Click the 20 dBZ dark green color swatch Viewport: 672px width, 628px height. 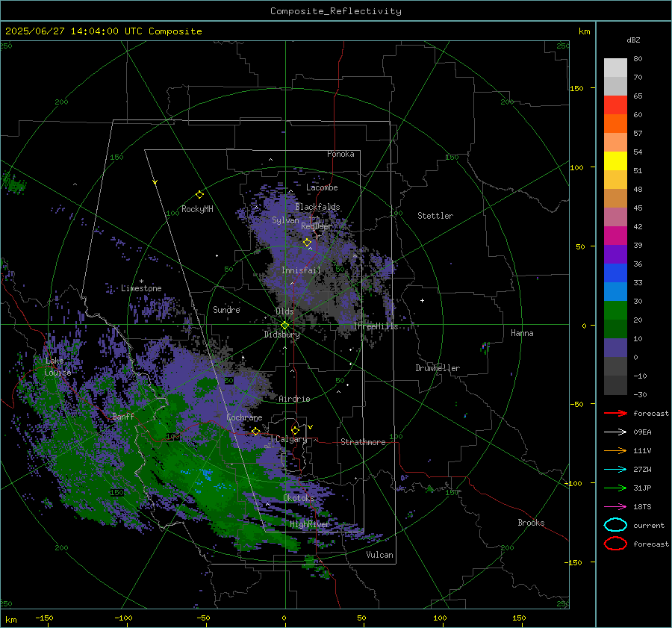[615, 329]
